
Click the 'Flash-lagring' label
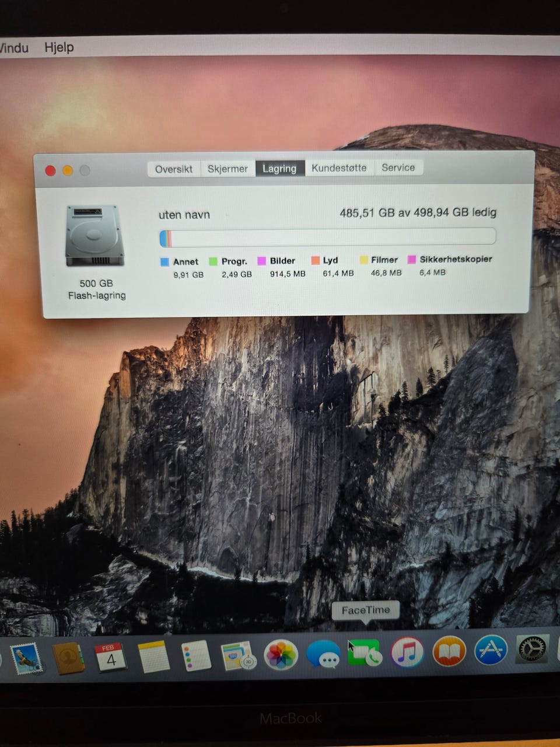(x=97, y=296)
